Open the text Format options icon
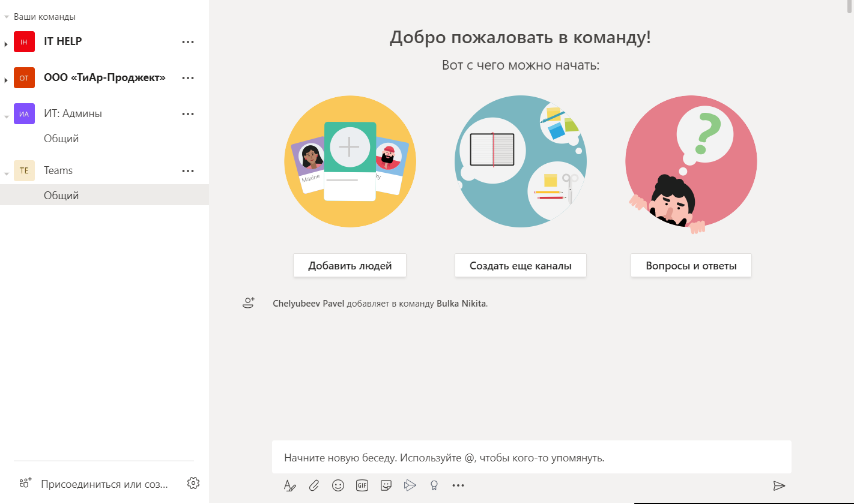 [289, 485]
